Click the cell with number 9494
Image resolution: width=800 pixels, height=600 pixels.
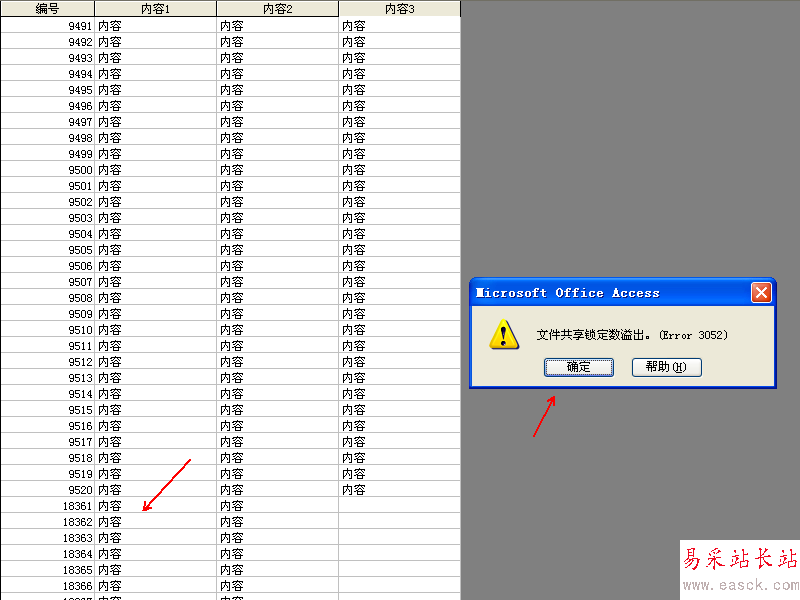(x=47, y=73)
